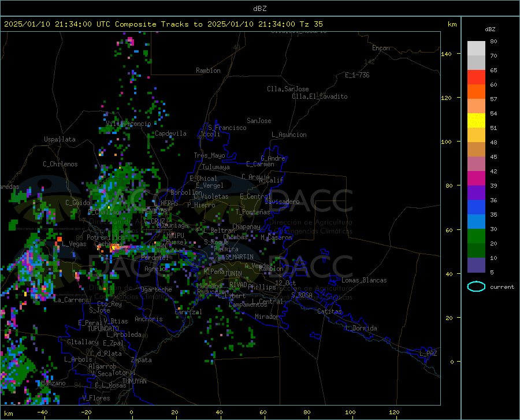Select the L_PAZ label
Viewport: 520px width, 420px height.
[428, 354]
